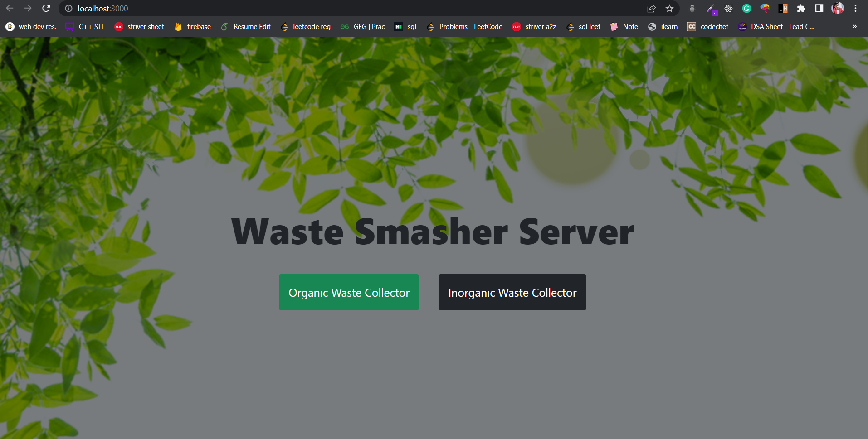Click the Inorganic Waste Collector button
Screen dimensions: 868x439
coord(512,292)
